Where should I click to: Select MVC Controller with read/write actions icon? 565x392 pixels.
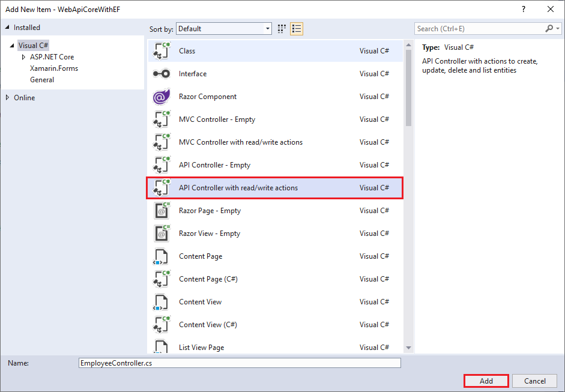pos(162,142)
